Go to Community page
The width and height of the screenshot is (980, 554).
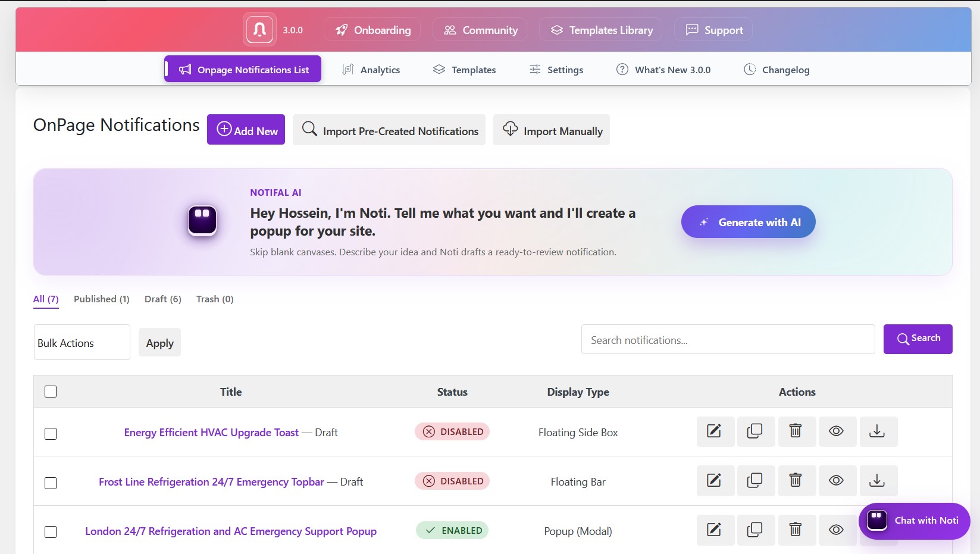click(480, 30)
